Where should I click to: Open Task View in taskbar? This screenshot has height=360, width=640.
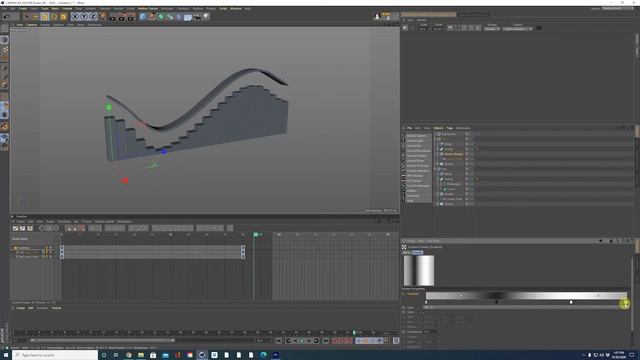tap(116, 355)
